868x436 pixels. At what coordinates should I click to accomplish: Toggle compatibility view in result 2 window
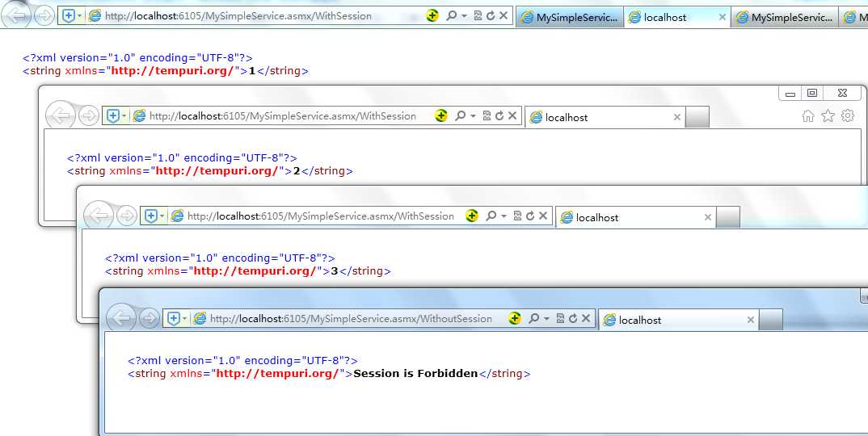coord(487,115)
